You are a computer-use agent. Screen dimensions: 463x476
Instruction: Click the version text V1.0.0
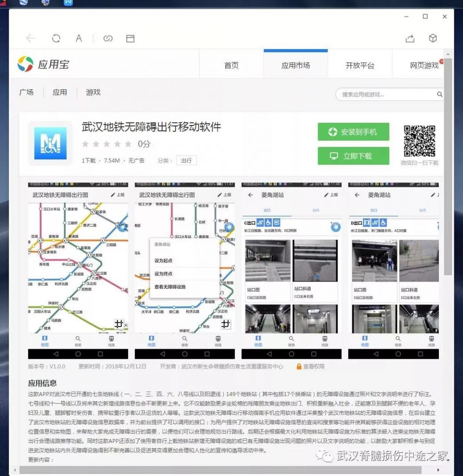click(x=57, y=366)
